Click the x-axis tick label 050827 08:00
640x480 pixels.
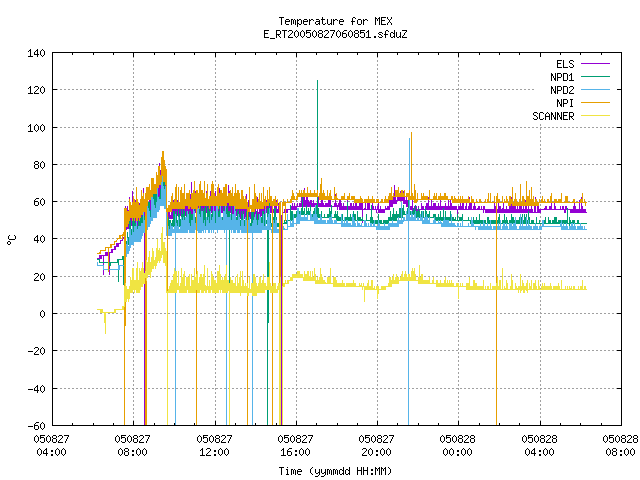(x=133, y=446)
